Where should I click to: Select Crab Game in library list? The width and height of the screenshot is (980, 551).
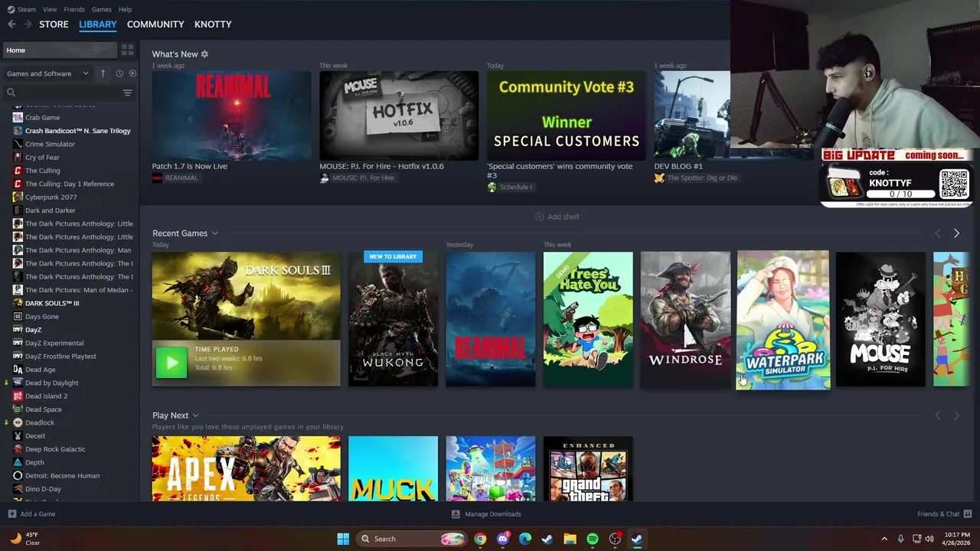[42, 118]
